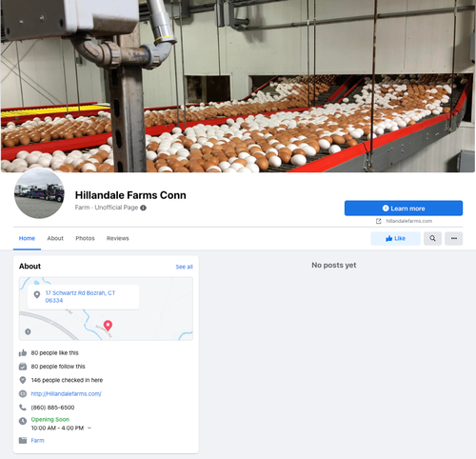Expand the 10:00 AM - 4:00 PM hours dropdown

(x=89, y=428)
